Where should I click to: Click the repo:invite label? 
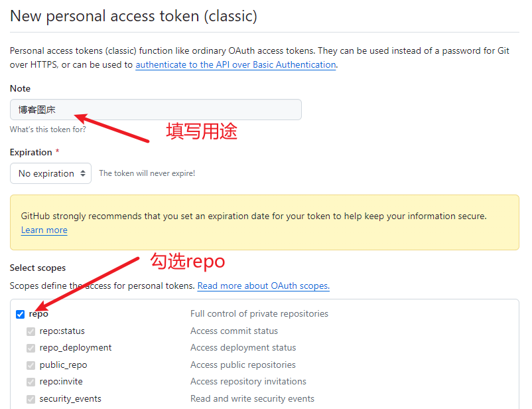(x=61, y=382)
